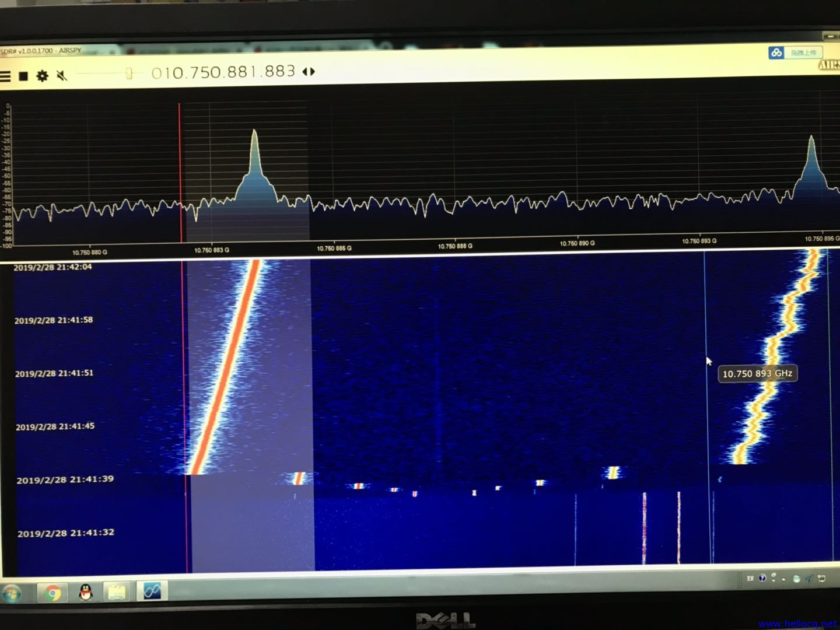
Task: Open Google Chrome from the taskbar
Action: click(x=53, y=593)
